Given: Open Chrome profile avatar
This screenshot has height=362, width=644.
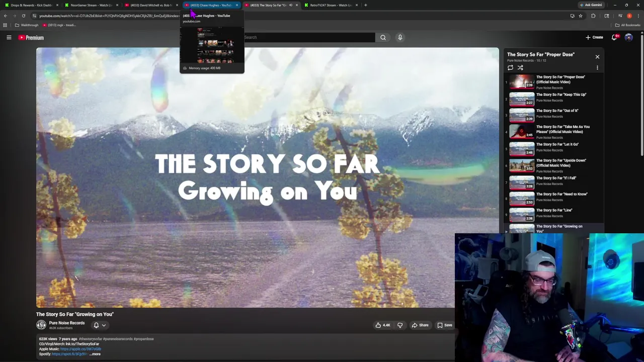Looking at the screenshot, I should click(629, 16).
